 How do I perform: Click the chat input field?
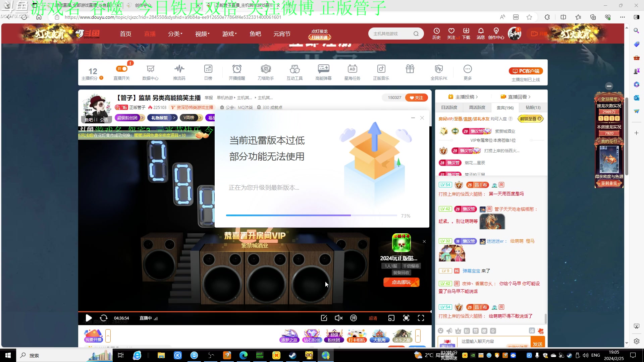tap(493, 341)
